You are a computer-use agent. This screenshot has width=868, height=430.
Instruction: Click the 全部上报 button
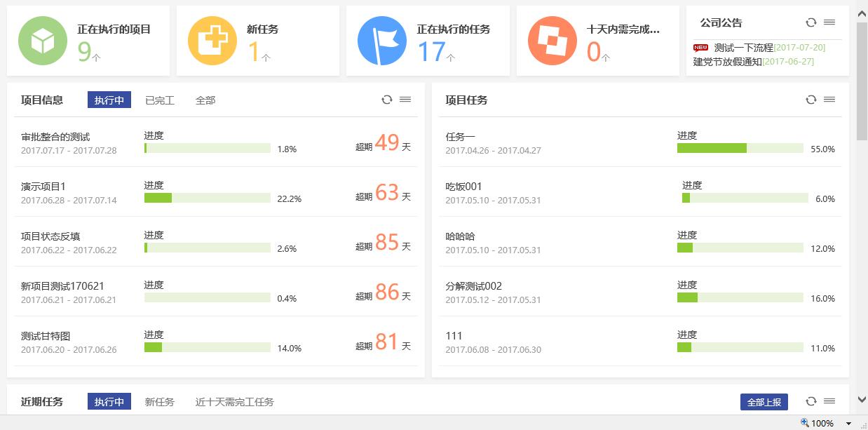[764, 402]
